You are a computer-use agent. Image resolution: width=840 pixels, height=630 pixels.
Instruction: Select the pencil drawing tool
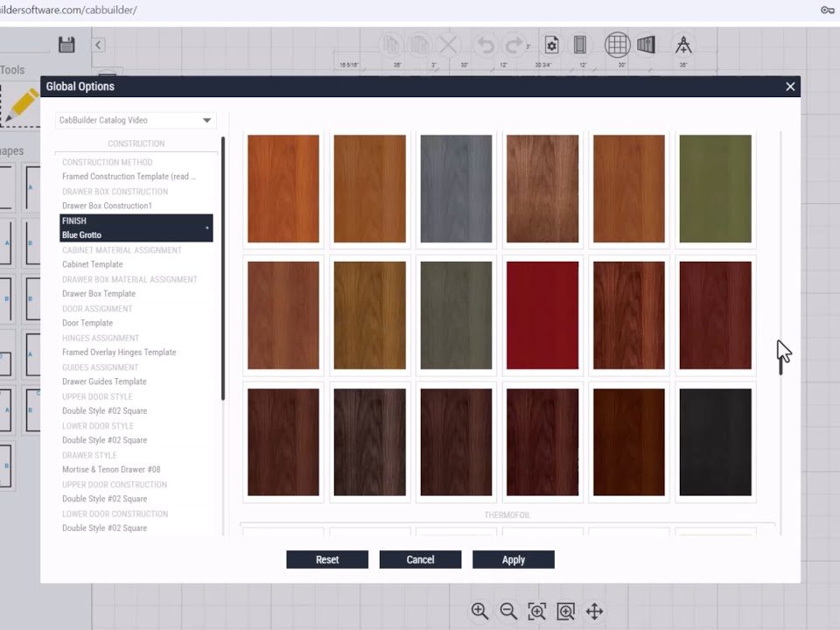click(x=21, y=105)
